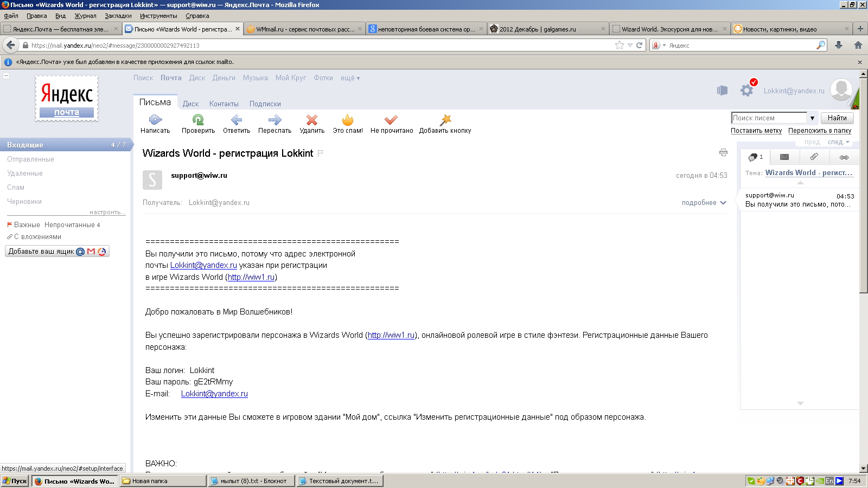Mark message with Это спам! flame icon

[x=348, y=120]
